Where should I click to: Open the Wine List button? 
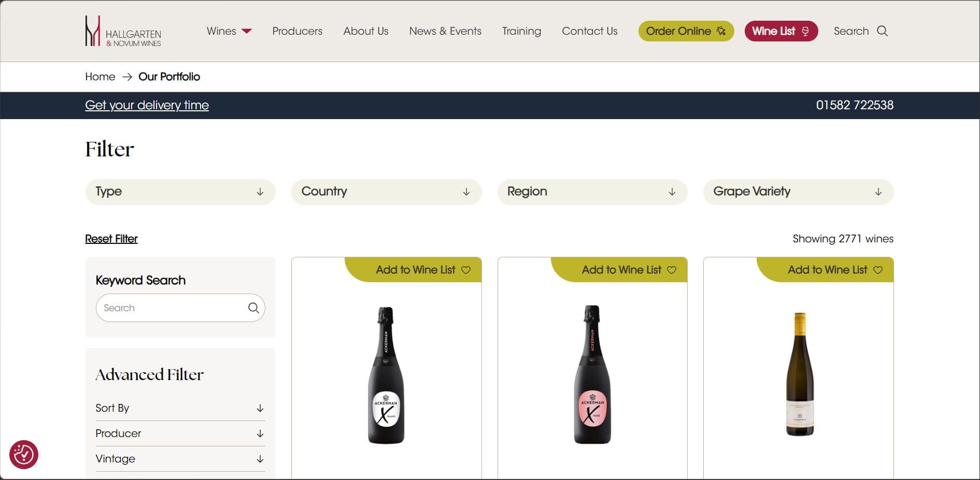(x=781, y=31)
